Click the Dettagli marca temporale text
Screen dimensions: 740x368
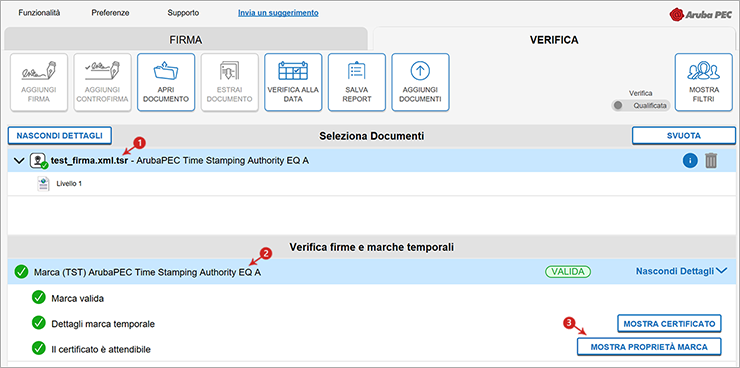[103, 324]
